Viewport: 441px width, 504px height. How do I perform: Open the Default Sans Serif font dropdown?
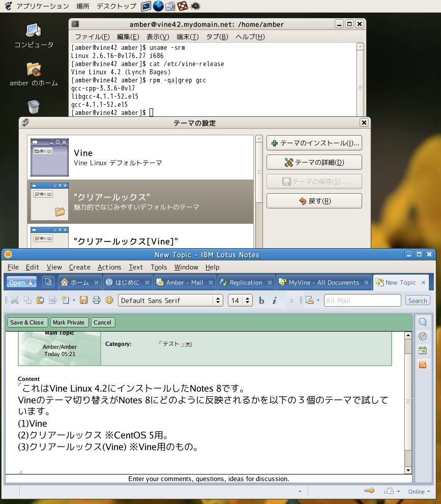point(218,301)
